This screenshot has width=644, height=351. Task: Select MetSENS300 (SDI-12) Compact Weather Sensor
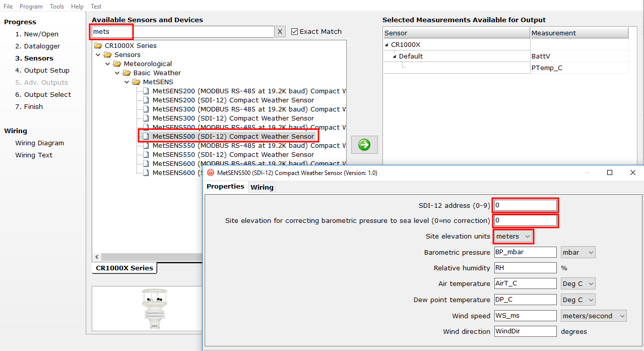[233, 119]
